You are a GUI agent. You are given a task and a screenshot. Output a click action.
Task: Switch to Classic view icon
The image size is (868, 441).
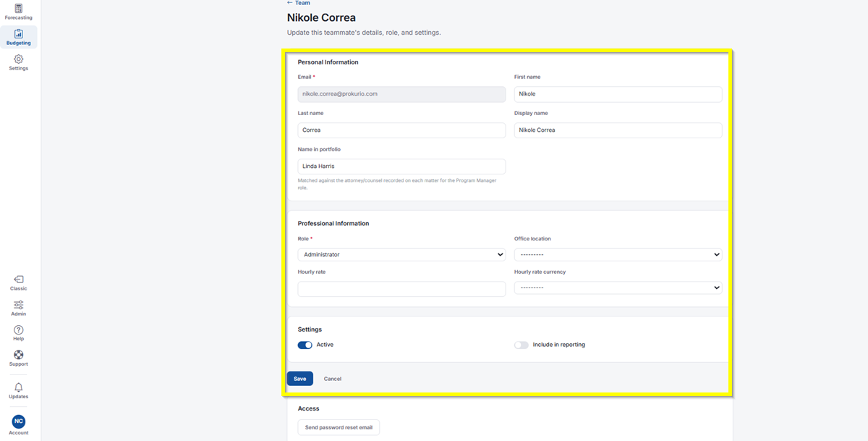(18, 280)
